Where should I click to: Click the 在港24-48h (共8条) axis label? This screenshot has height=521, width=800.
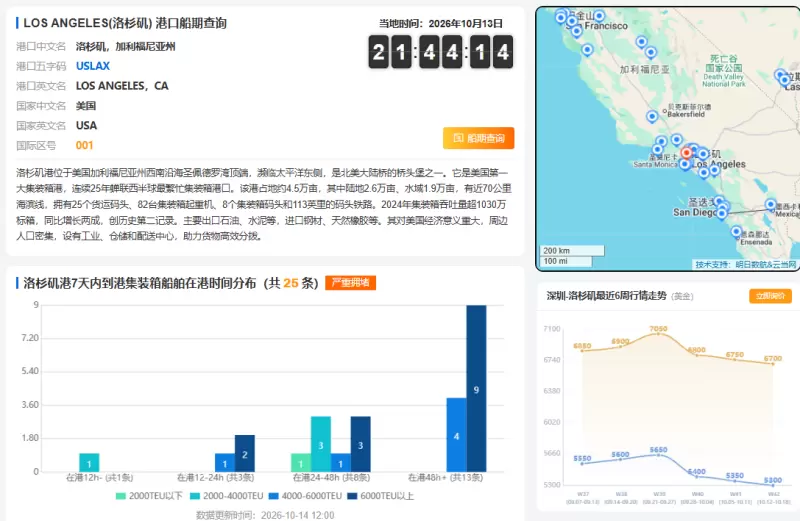point(331,478)
